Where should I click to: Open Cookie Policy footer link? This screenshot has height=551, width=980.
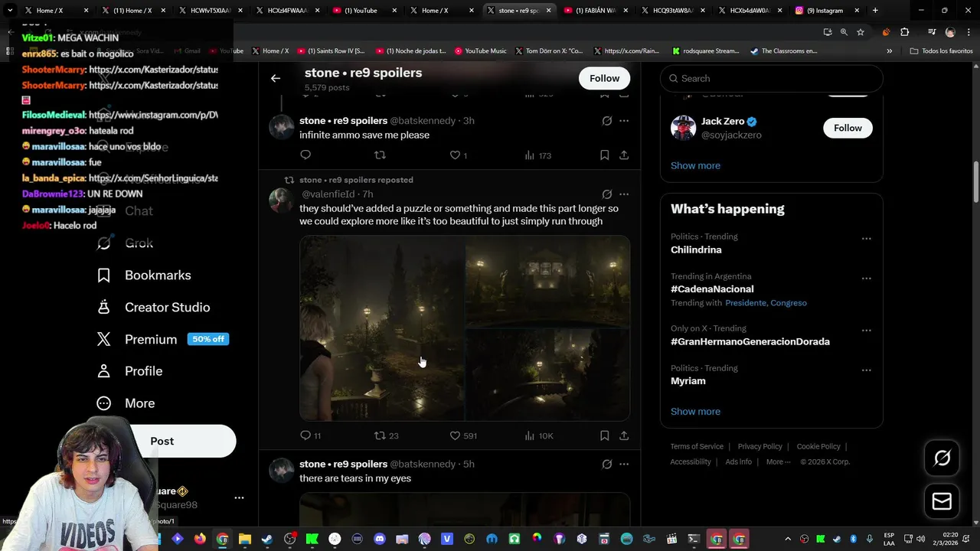[x=818, y=446]
